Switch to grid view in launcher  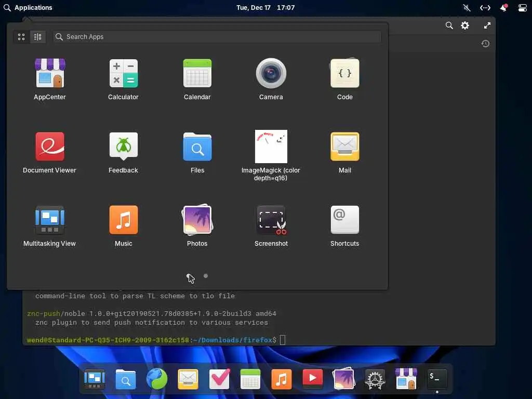21,37
